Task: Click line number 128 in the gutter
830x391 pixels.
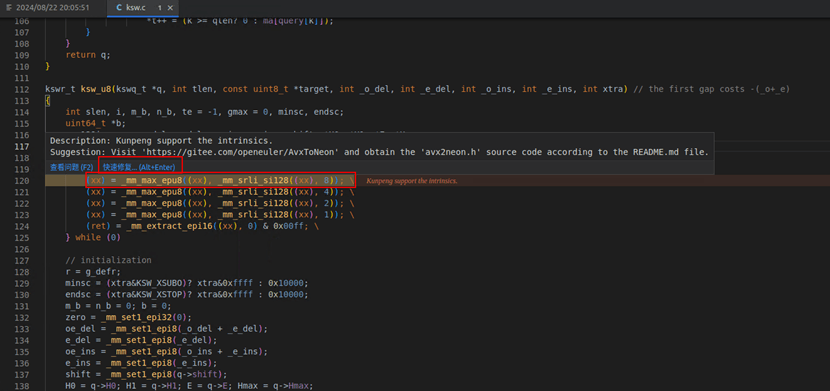Action: pyautogui.click(x=22, y=271)
